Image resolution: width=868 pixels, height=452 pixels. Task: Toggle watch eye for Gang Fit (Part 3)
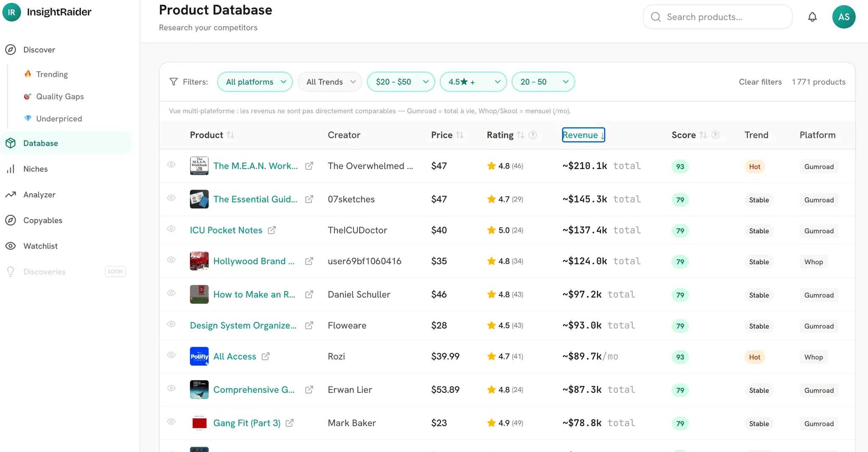click(x=171, y=421)
